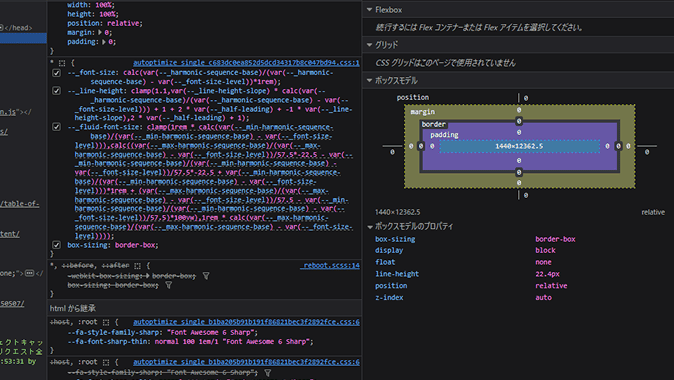Click the n.js link in markup pane
Viewport: 674px width, 380px height.
[8, 112]
